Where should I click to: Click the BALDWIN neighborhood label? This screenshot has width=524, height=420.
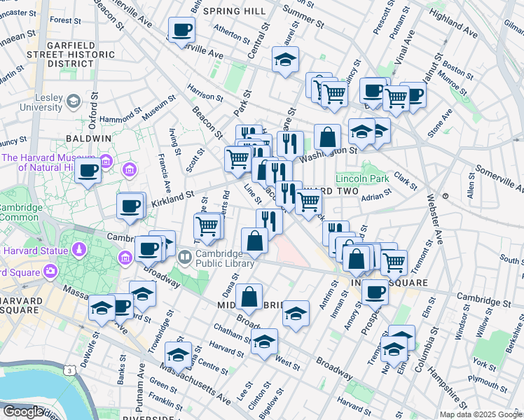[89, 139]
